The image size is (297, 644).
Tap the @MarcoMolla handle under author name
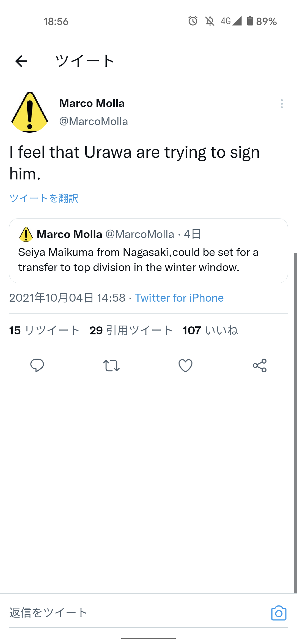[94, 121]
